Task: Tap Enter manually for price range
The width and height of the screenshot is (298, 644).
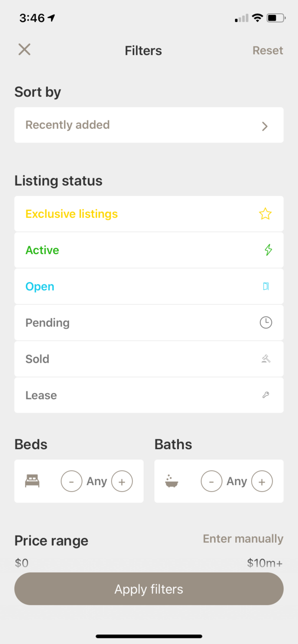Action: click(243, 539)
